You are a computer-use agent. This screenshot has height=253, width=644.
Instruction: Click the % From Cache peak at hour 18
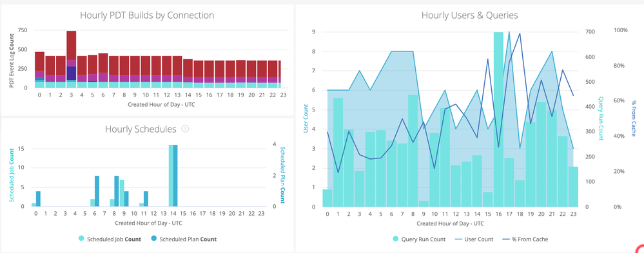pos(520,33)
